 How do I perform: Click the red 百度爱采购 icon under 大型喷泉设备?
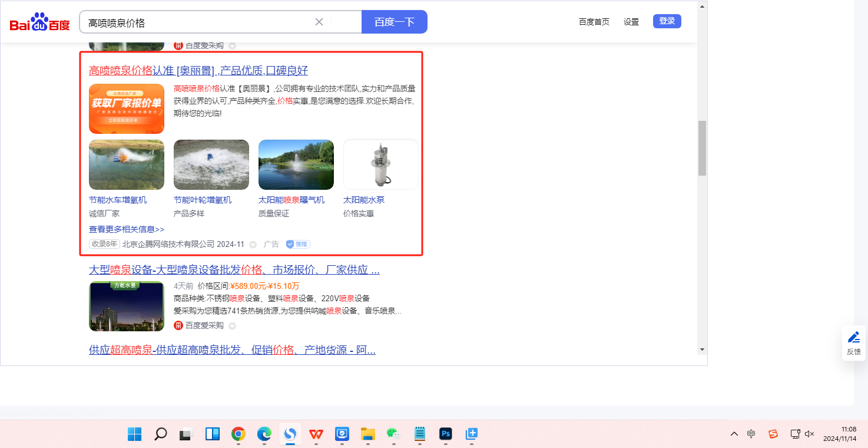tap(178, 325)
